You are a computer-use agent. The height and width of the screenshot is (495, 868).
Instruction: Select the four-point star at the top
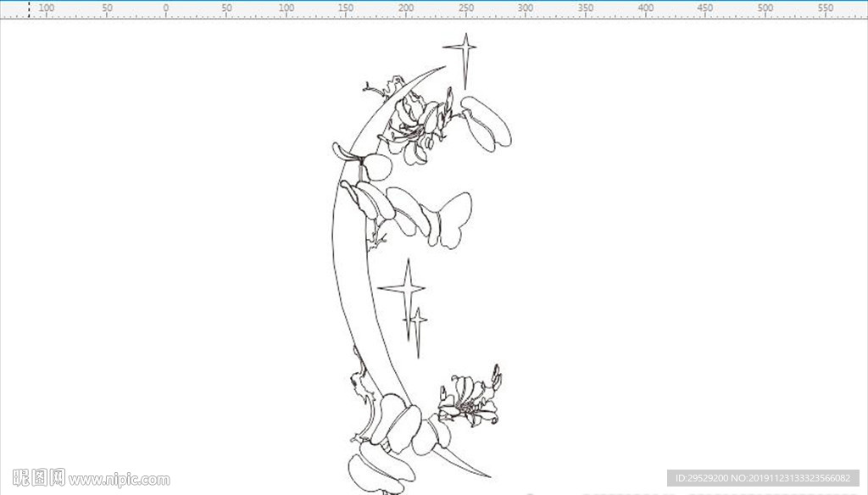tap(465, 61)
